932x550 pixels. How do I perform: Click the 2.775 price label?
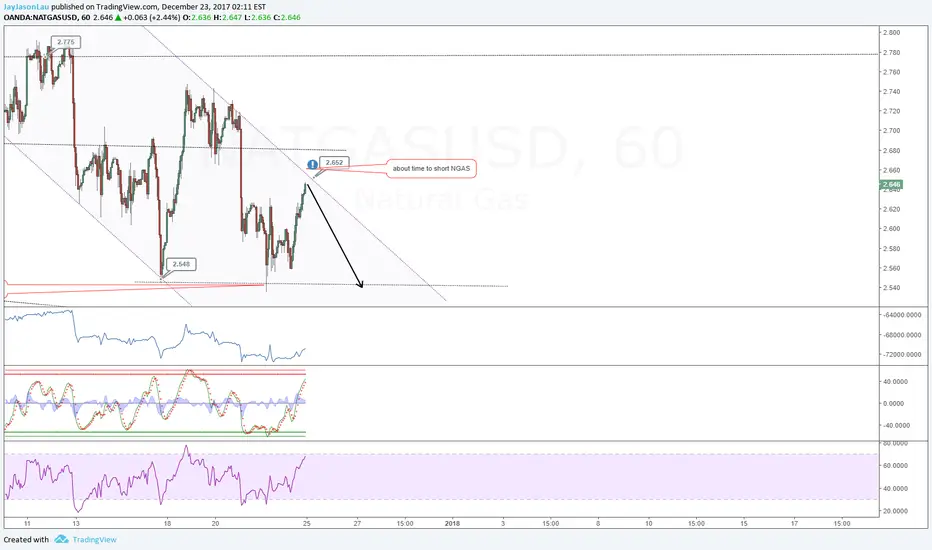coord(66,42)
